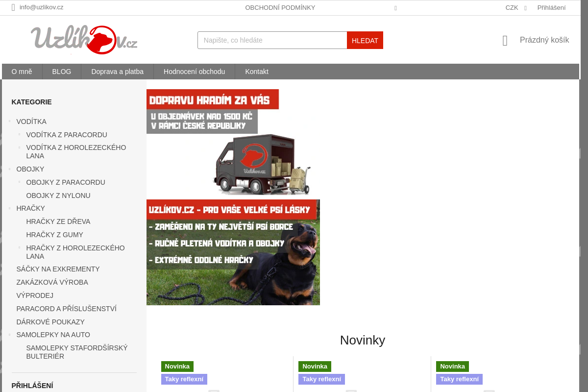Click the Rottweiler promo banner
Image resolution: width=588 pixels, height=392 pixels.
(233, 252)
